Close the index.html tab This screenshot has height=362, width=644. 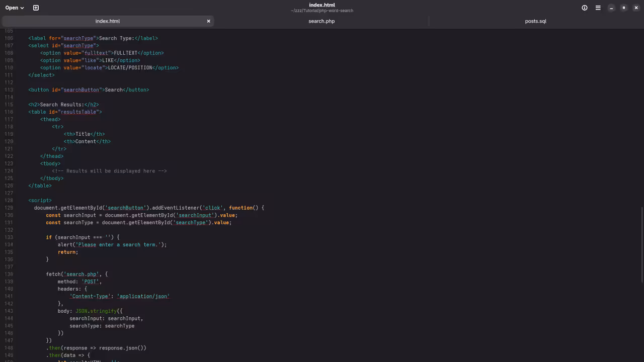coord(208,21)
